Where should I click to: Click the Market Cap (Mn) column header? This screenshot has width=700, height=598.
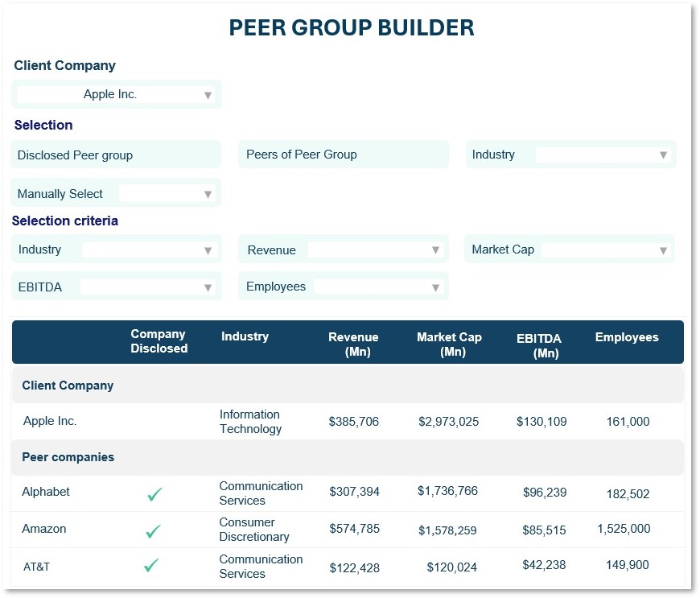(449, 344)
